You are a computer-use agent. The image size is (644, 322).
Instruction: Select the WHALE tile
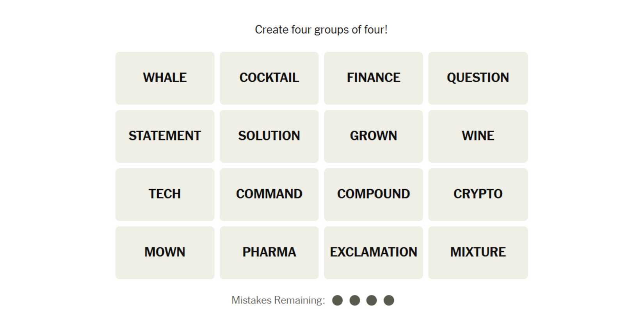pos(165,78)
